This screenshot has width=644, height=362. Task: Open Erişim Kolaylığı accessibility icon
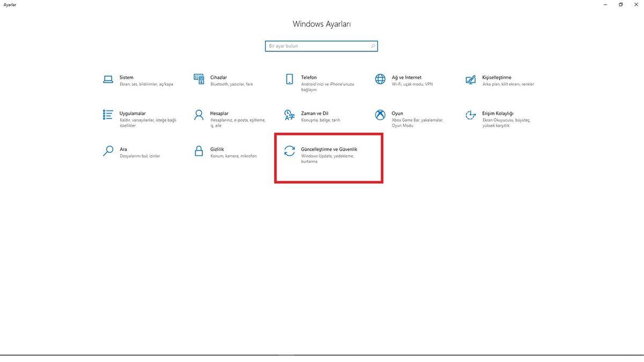point(470,116)
